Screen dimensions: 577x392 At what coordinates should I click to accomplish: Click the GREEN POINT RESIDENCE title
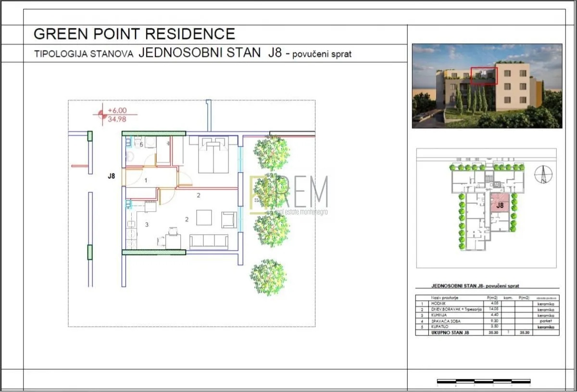pos(134,34)
